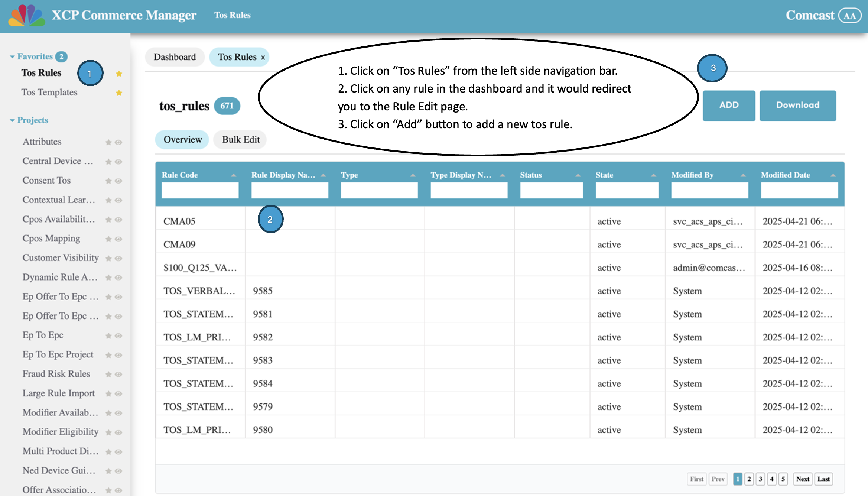The width and height of the screenshot is (868, 496).
Task: Toggle visibility eye for Cpos Mapping
Action: pos(118,239)
